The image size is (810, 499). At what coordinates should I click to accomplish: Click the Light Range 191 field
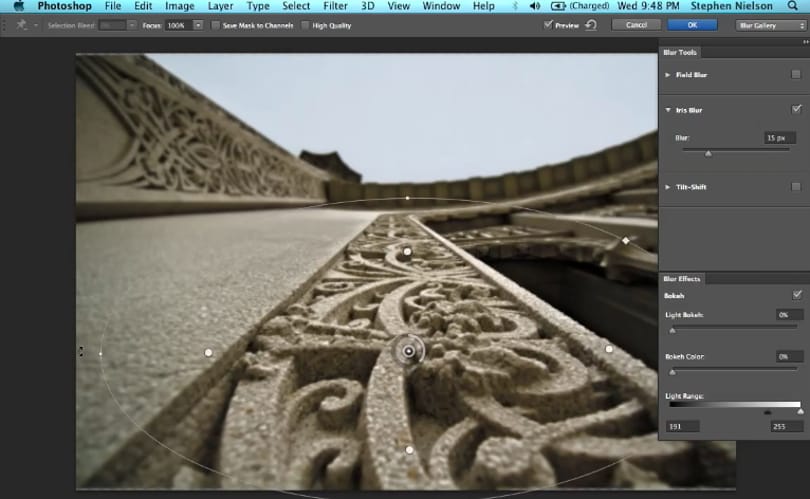point(682,426)
